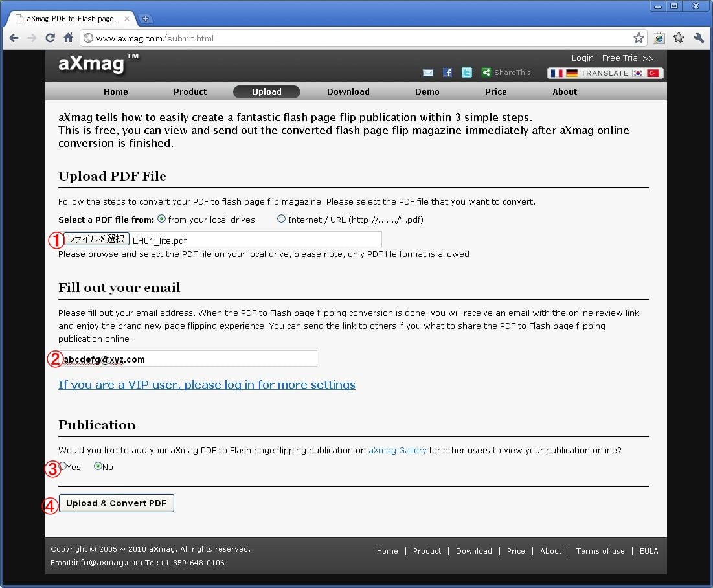The height and width of the screenshot is (588, 713).
Task: Choose the Internet / URL source option
Action: [x=281, y=219]
